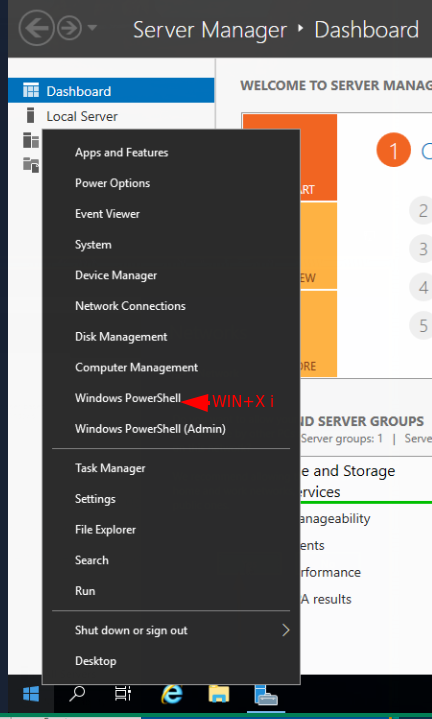Click the Server Manager forward arrow
432x719 pixels.
(69, 28)
